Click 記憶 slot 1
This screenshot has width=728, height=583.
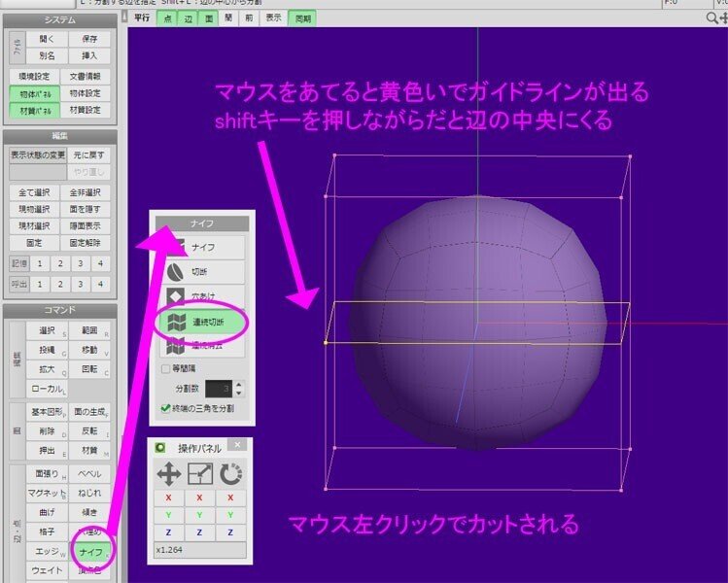[x=40, y=263]
